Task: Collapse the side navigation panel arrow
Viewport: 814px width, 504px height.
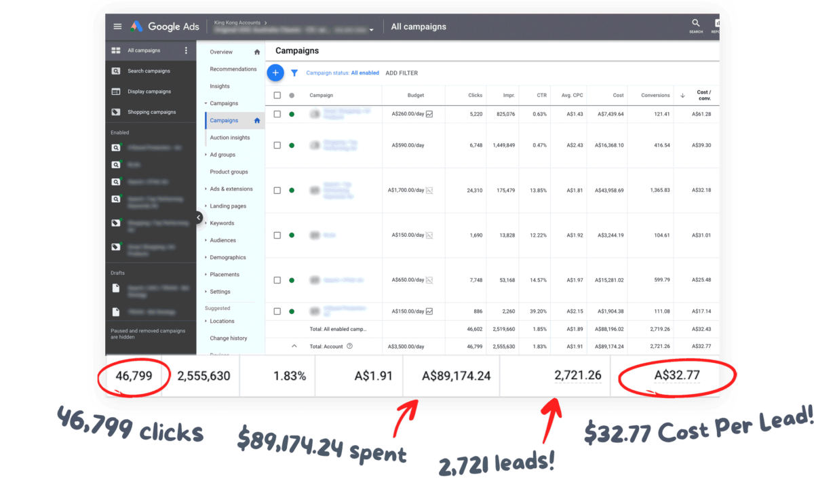Action: click(x=199, y=218)
